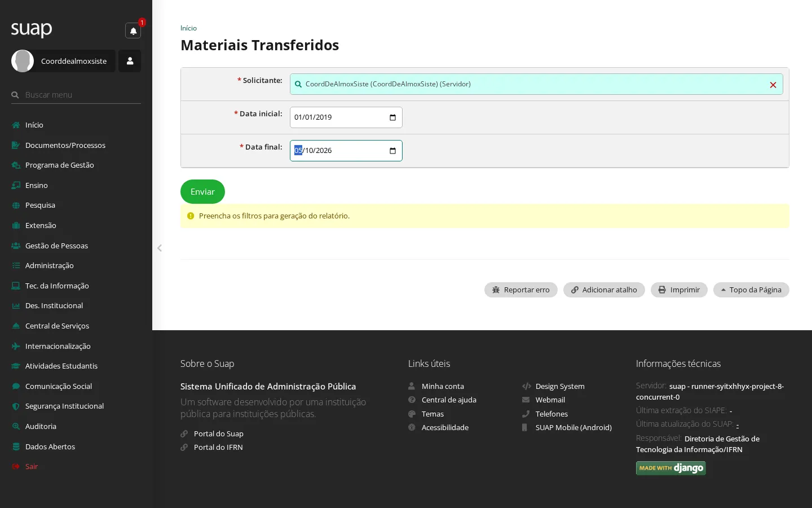
Task: Click the user profile icon button
Action: (x=130, y=61)
